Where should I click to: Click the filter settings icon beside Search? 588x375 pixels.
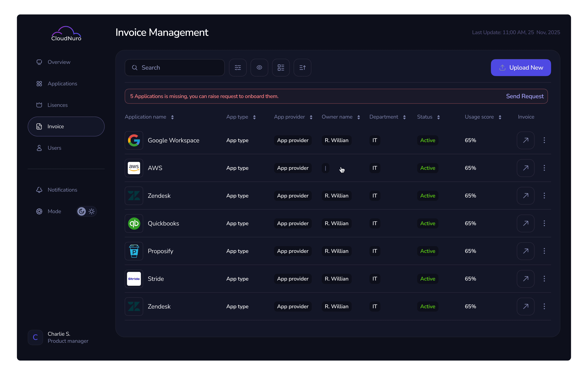(x=238, y=68)
